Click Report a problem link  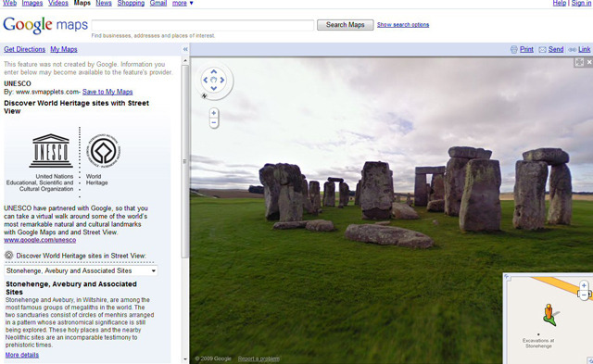259,358
